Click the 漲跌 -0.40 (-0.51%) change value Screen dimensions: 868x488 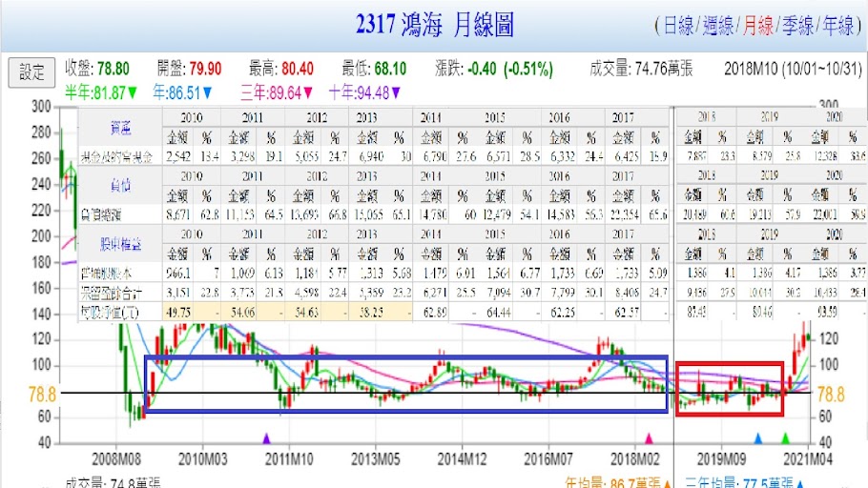tap(493, 69)
